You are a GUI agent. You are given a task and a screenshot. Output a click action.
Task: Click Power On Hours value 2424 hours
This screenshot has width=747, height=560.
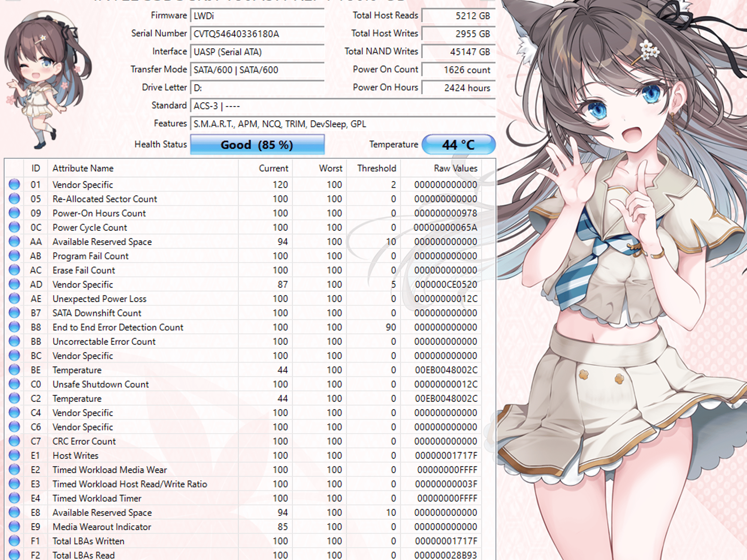[x=458, y=88]
